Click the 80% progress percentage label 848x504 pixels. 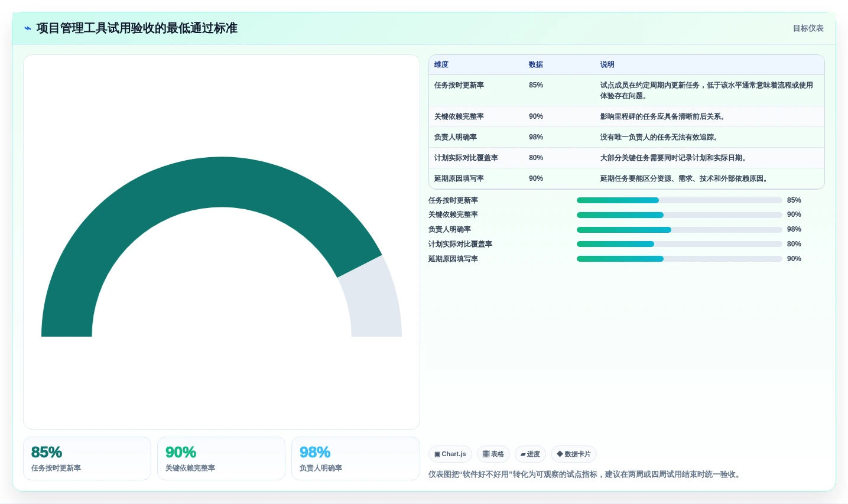click(x=794, y=244)
